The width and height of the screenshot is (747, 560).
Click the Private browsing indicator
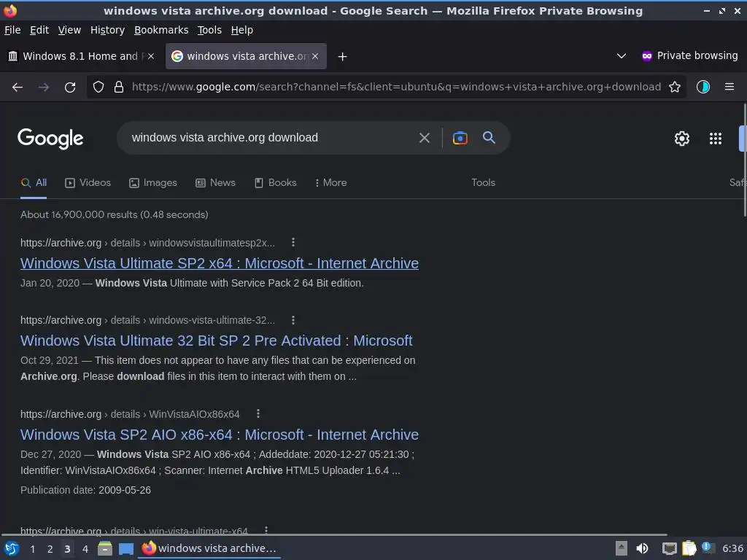pyautogui.click(x=689, y=55)
